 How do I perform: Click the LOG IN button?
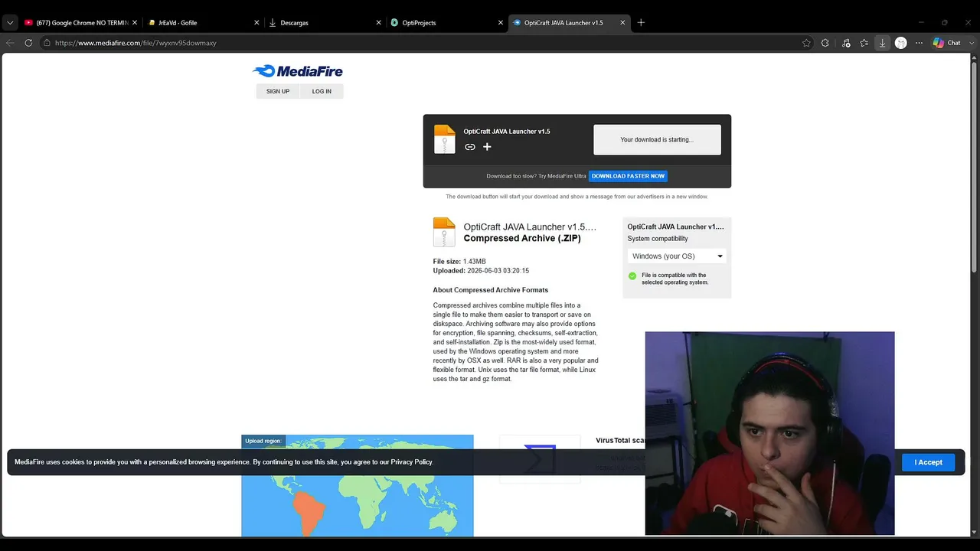pos(322,91)
